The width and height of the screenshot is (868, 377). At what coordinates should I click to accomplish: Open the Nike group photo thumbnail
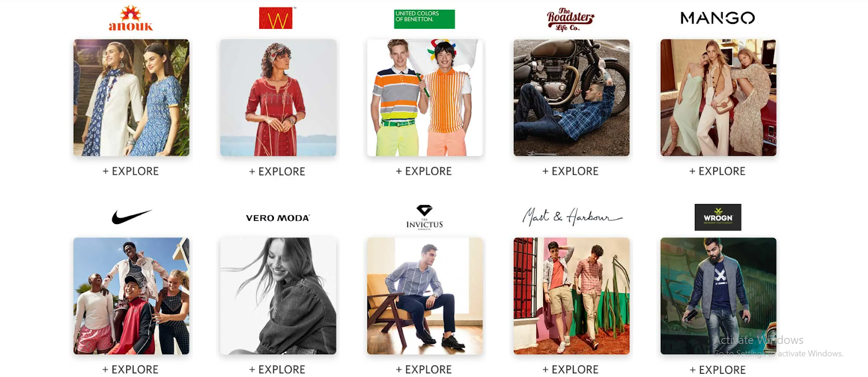point(131,296)
